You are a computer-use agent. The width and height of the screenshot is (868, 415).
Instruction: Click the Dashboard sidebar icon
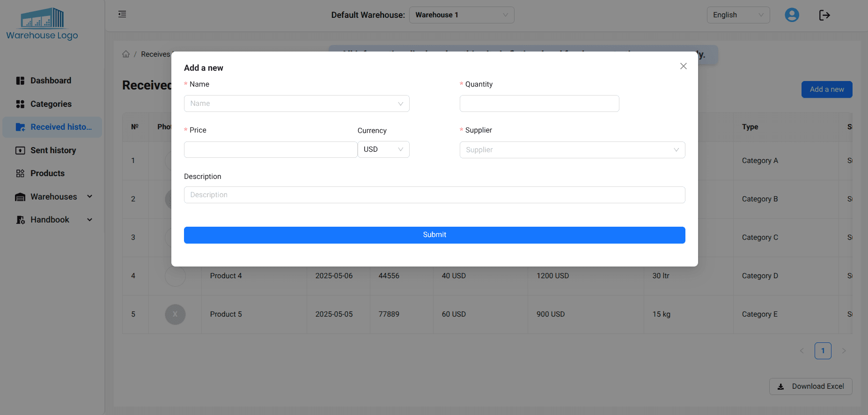tap(20, 81)
